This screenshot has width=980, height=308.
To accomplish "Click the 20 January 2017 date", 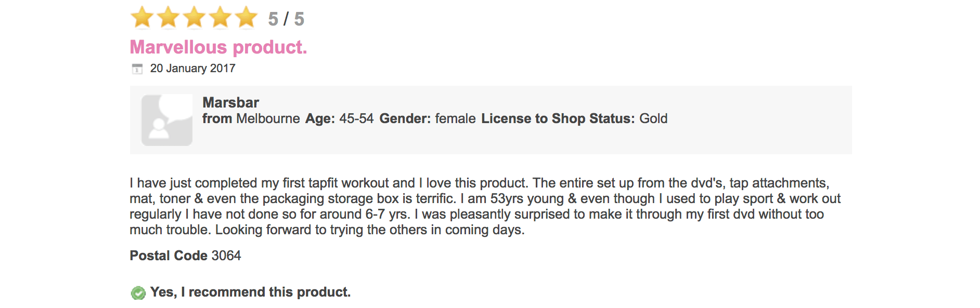I will (x=192, y=69).
